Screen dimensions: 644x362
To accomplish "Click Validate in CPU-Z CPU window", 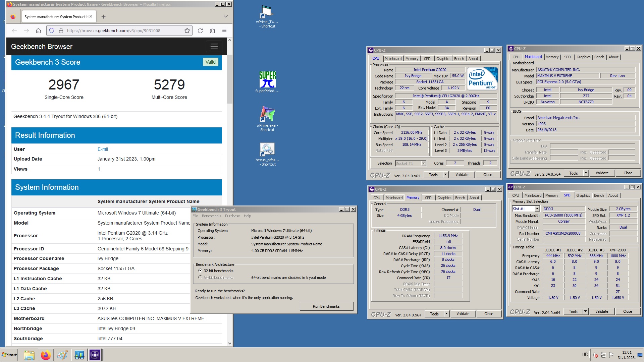I will pos(462,175).
